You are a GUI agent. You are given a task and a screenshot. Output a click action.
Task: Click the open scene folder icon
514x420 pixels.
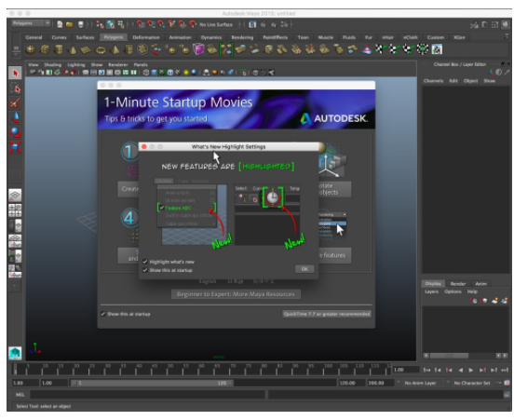coord(70,24)
